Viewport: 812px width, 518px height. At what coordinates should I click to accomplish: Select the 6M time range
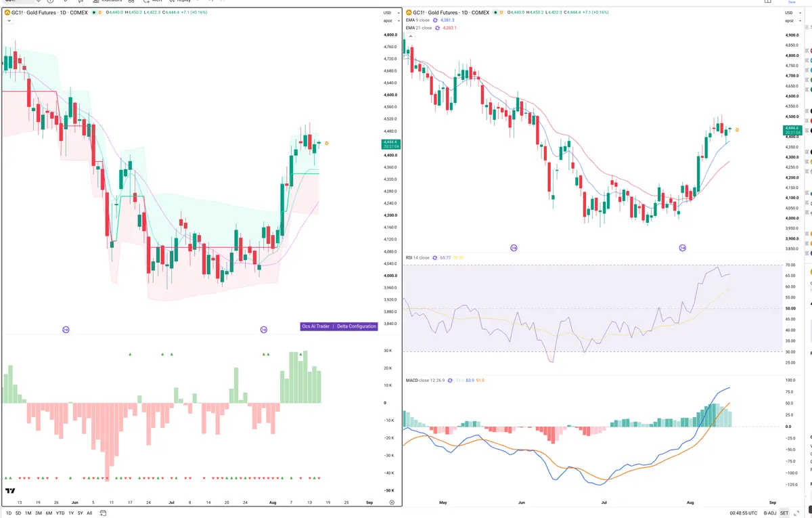coord(49,513)
